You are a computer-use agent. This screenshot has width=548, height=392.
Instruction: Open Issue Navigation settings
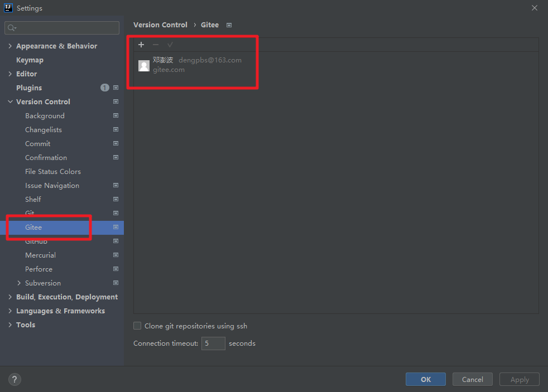pyautogui.click(x=52, y=186)
